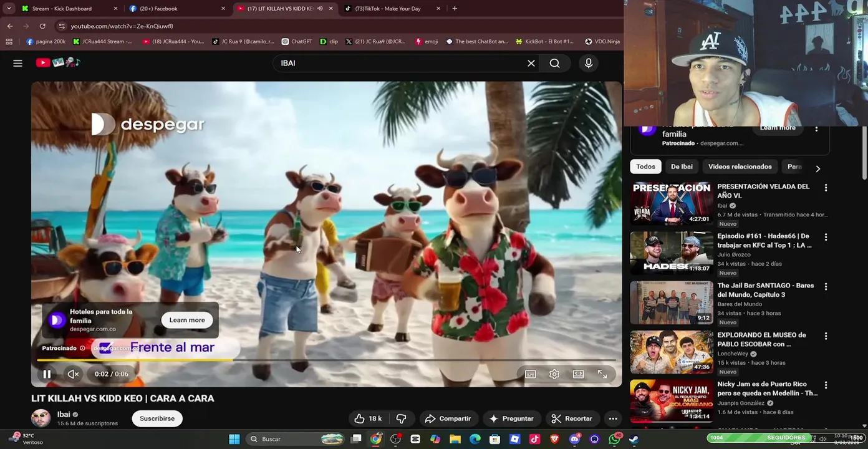Open Discord from the taskbar
This screenshot has height=449, width=868.
click(574, 439)
